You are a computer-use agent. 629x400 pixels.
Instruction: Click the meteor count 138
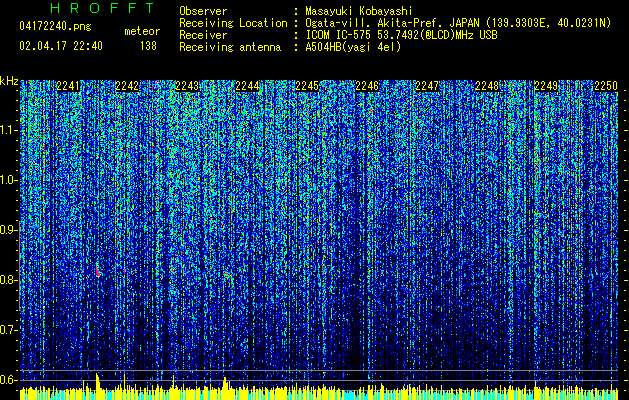148,46
